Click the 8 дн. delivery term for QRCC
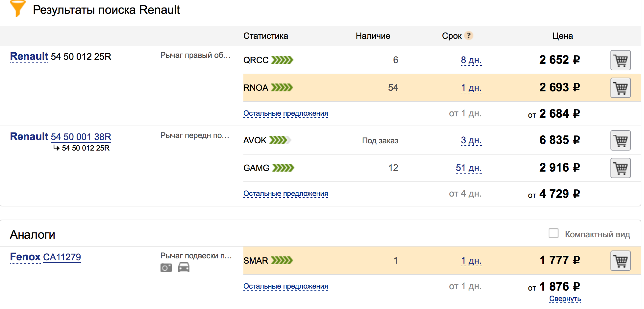The height and width of the screenshot is (309, 644). (x=471, y=60)
